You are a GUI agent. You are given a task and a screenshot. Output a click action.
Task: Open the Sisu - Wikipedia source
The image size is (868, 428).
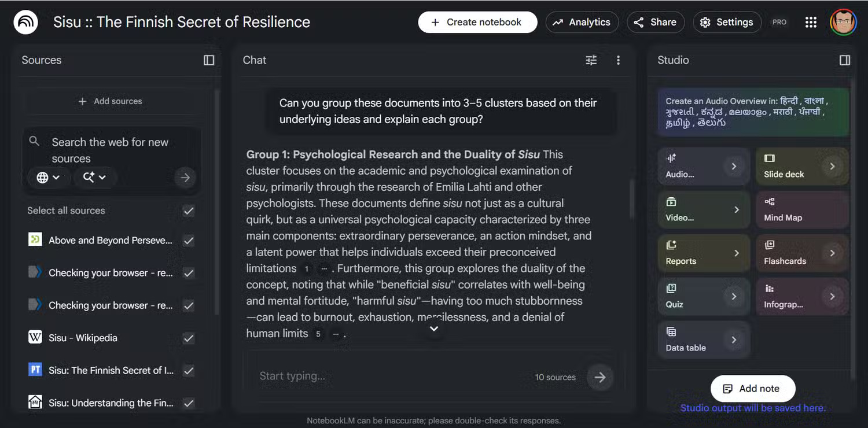click(x=83, y=338)
